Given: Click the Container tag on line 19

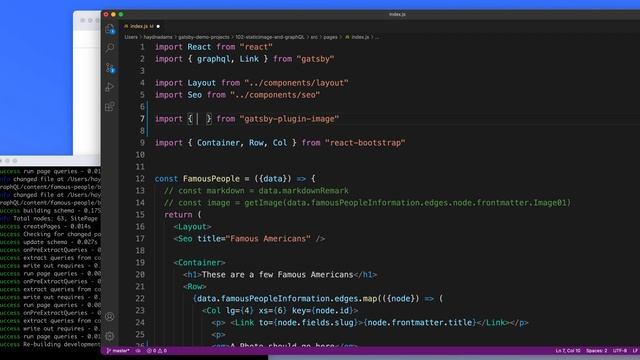Looking at the screenshot, I should [200, 263].
